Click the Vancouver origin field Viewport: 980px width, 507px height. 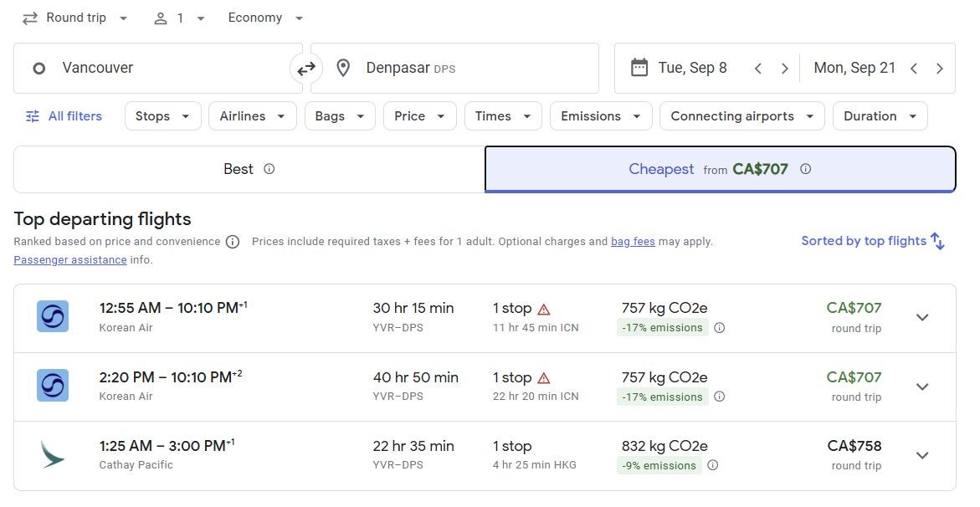point(157,69)
